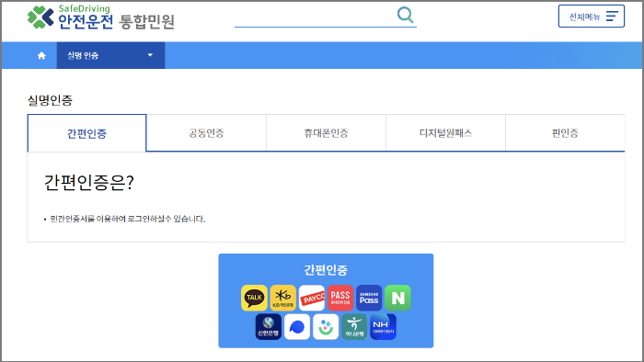Click the 실명인증 page heading

pos(50,100)
